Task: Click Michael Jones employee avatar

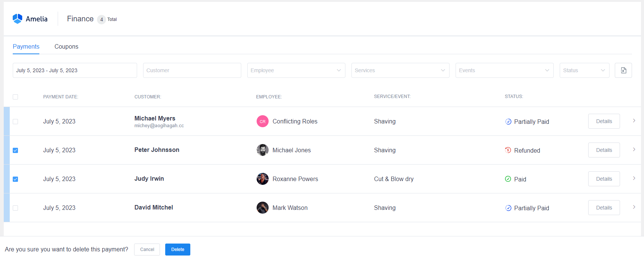Action: point(262,150)
